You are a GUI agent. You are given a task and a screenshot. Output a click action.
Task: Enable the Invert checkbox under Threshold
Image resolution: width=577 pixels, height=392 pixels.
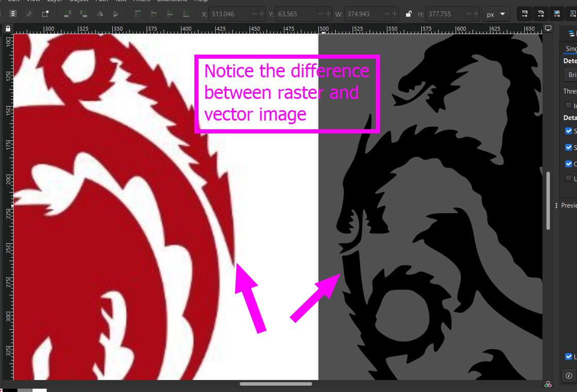[569, 106]
